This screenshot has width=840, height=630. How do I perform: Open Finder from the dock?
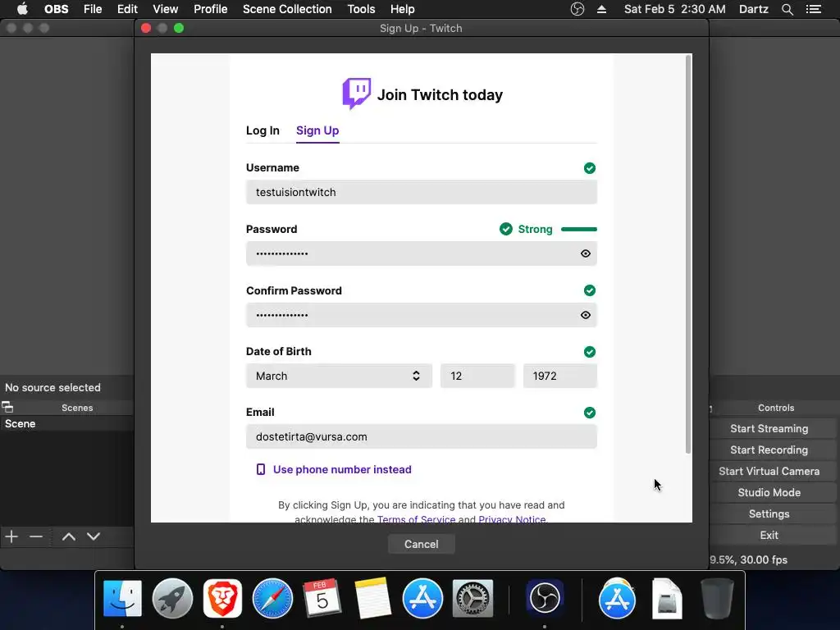click(x=122, y=598)
